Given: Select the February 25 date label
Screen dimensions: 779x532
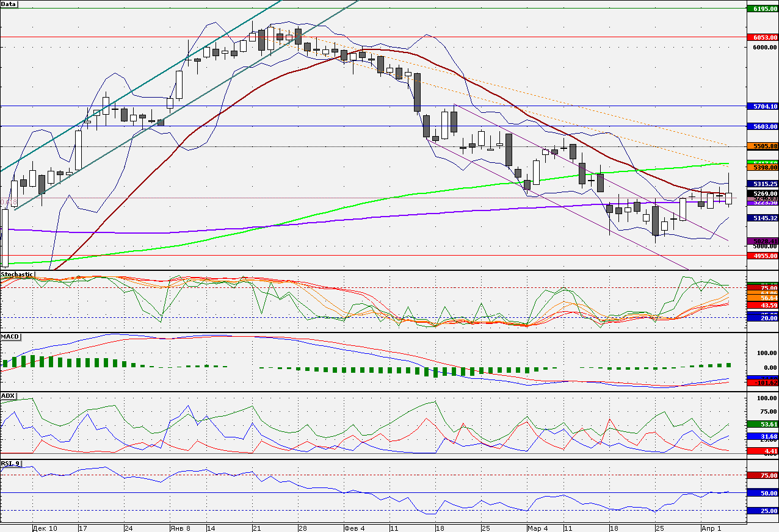Looking at the screenshot, I should tap(485, 528).
